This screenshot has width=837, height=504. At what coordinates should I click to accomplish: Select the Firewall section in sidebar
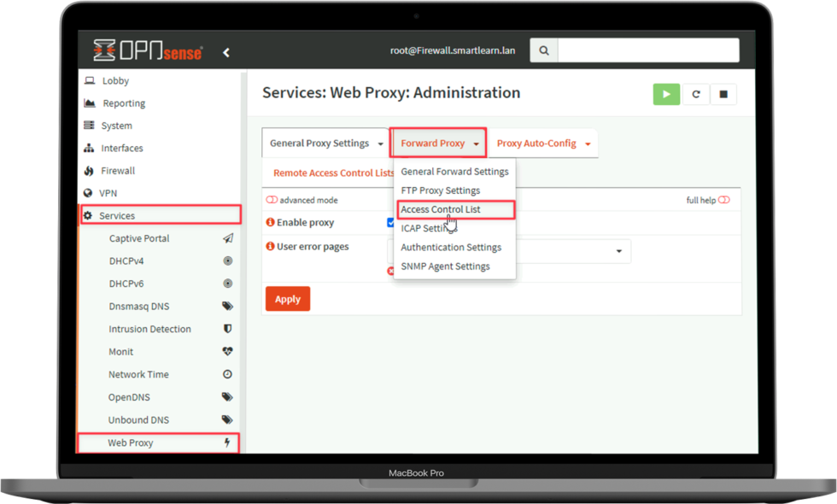[x=120, y=170]
